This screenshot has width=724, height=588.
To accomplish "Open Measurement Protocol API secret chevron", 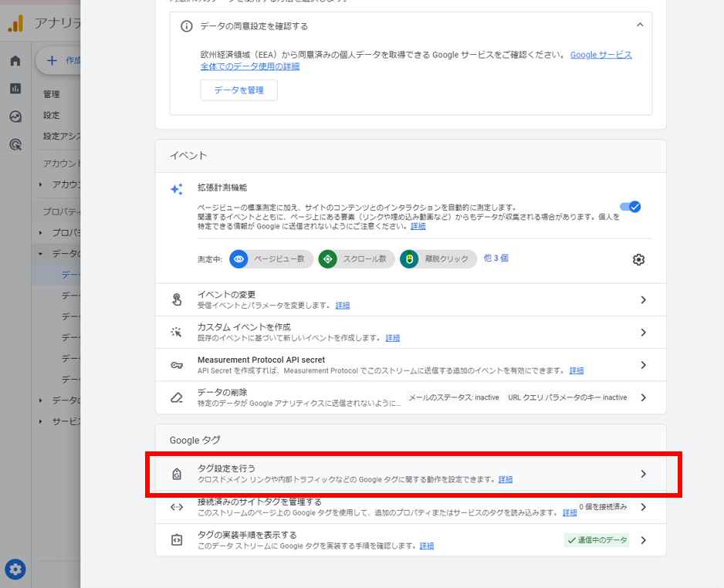I will [644, 365].
